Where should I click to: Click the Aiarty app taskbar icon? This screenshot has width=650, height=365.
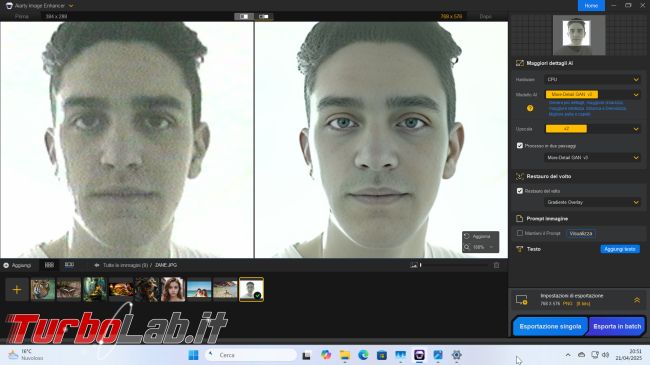[x=419, y=355]
